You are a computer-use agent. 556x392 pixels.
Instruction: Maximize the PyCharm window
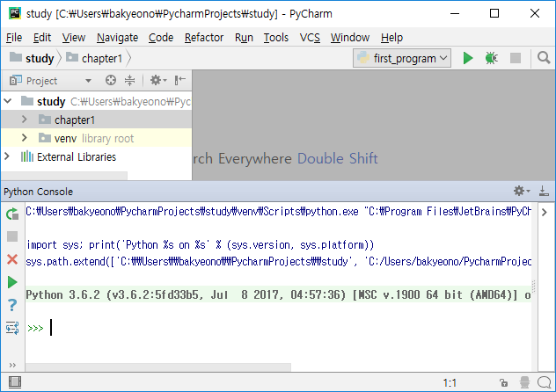coord(494,13)
